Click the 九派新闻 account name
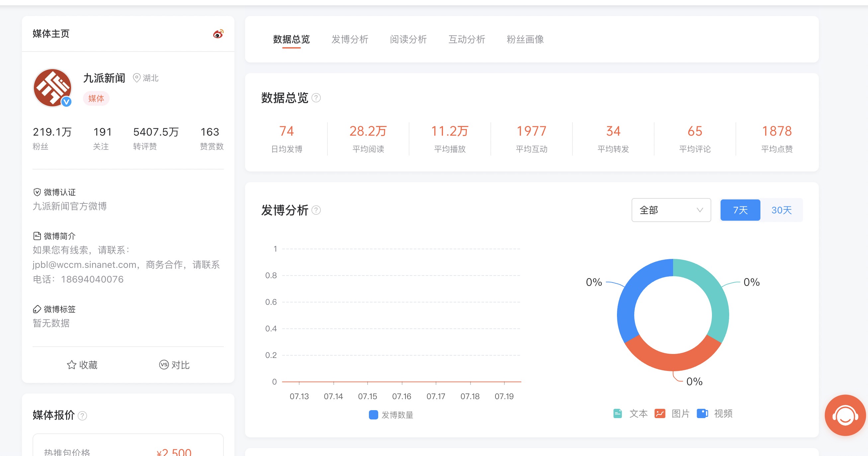Image resolution: width=868 pixels, height=456 pixels. 104,78
